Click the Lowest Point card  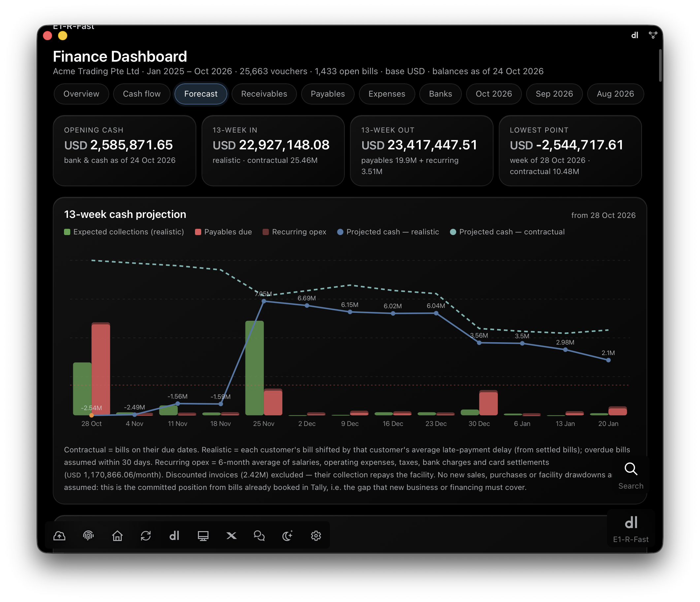(x=570, y=151)
